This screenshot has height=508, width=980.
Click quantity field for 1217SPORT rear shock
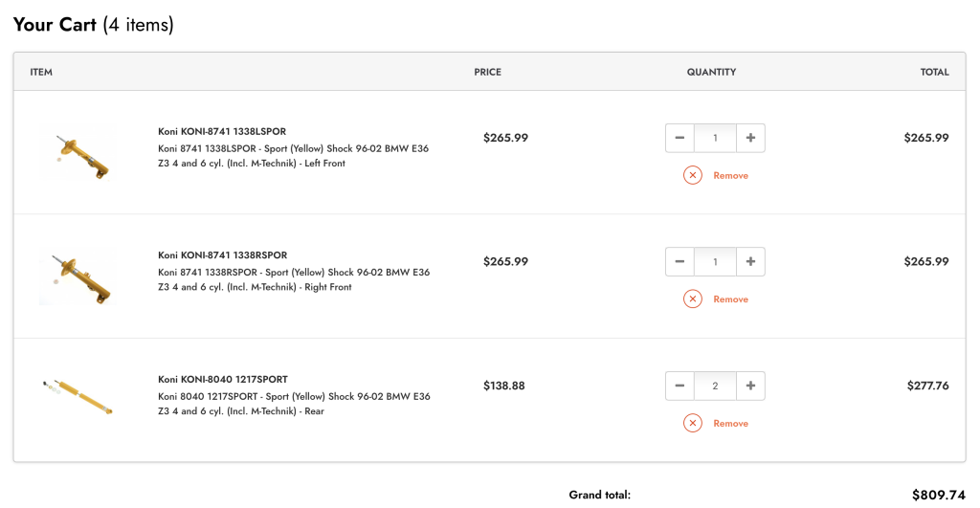point(715,386)
